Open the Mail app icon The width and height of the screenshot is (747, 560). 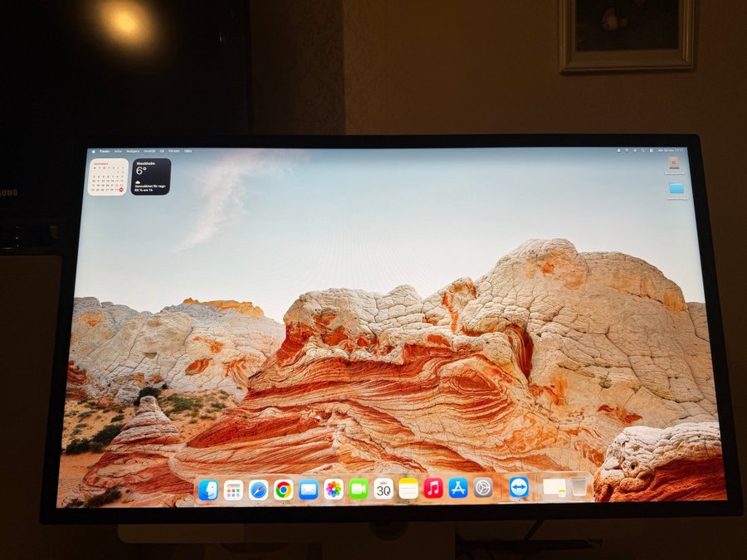pos(309,490)
